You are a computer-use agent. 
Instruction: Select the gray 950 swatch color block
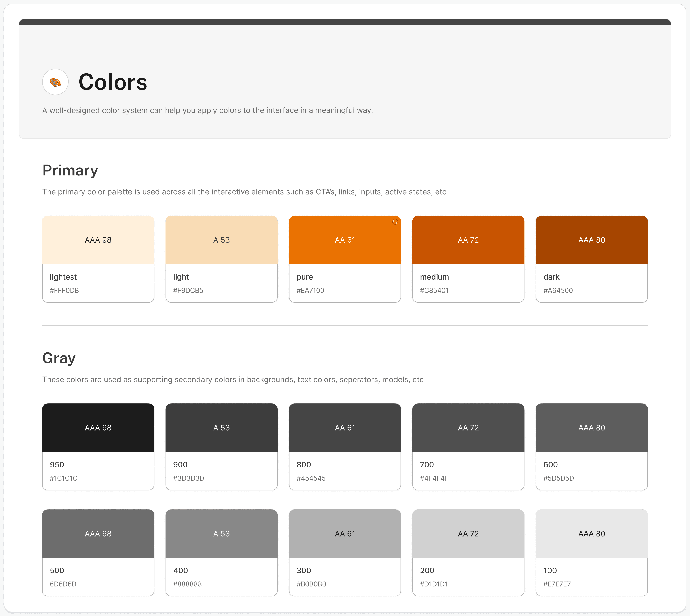click(98, 428)
